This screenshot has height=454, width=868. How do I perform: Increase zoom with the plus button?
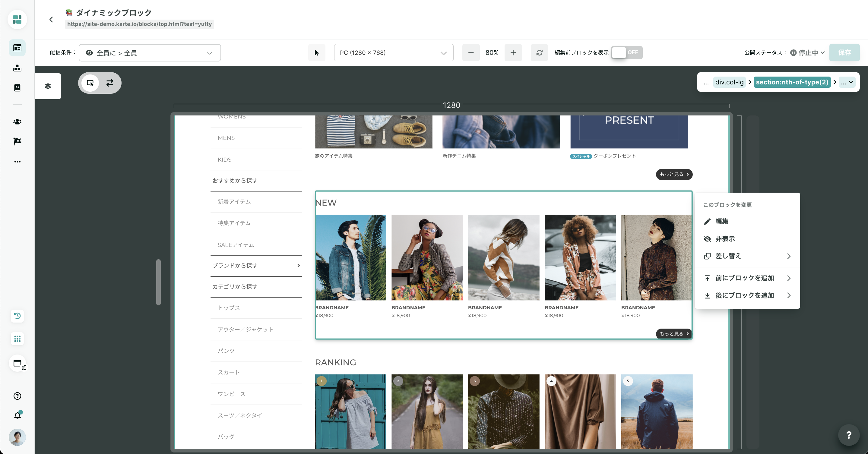[x=513, y=52]
